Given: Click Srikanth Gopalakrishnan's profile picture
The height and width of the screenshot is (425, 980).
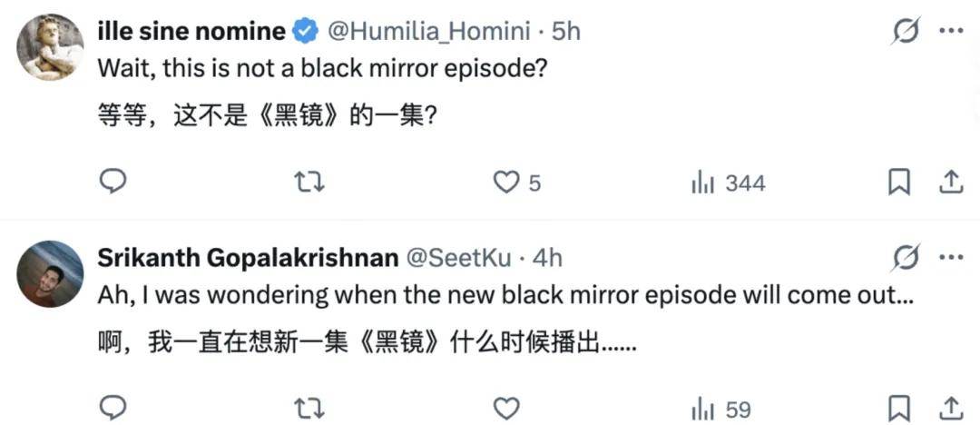Looking at the screenshot, I should pyautogui.click(x=50, y=273).
